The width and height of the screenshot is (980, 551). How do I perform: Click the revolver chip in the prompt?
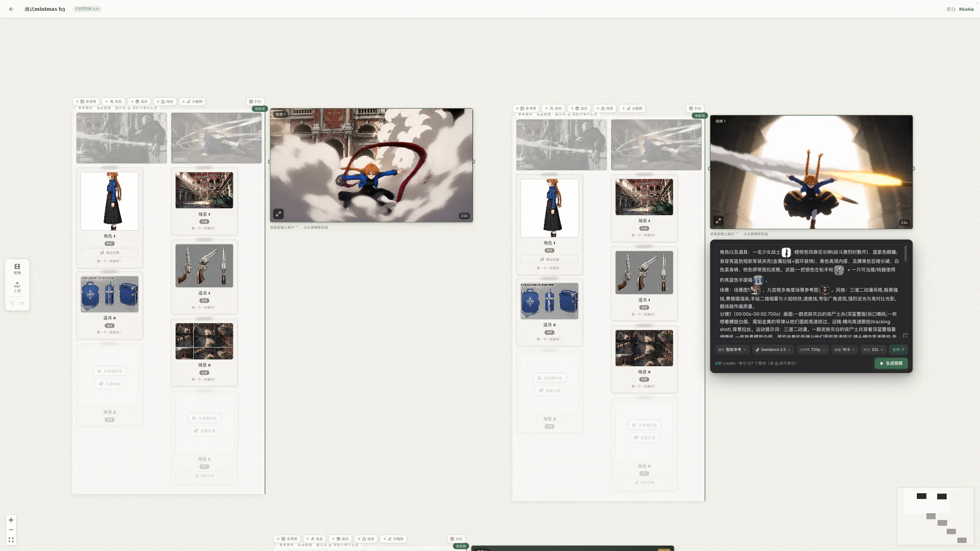839,270
